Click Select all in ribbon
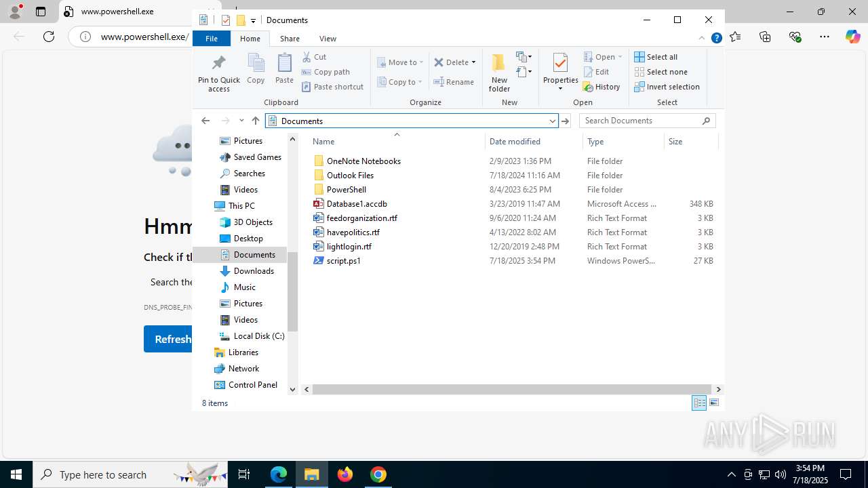The width and height of the screenshot is (868, 488). pyautogui.click(x=656, y=57)
